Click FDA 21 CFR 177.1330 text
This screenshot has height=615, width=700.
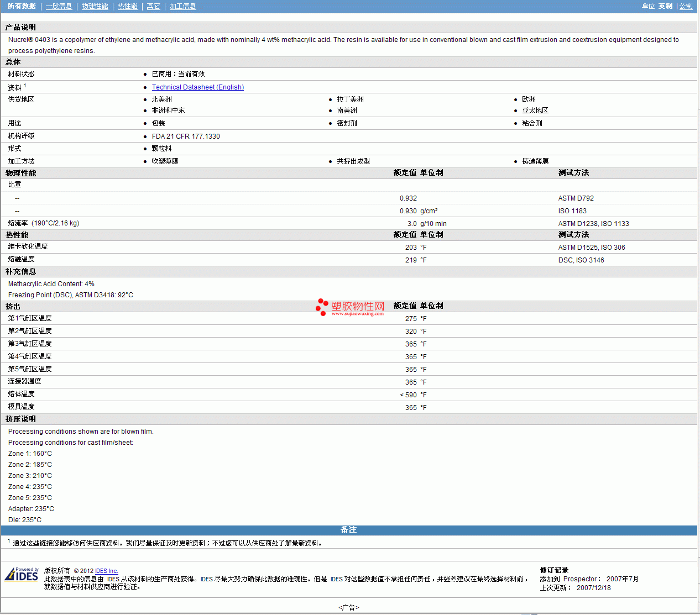point(186,136)
